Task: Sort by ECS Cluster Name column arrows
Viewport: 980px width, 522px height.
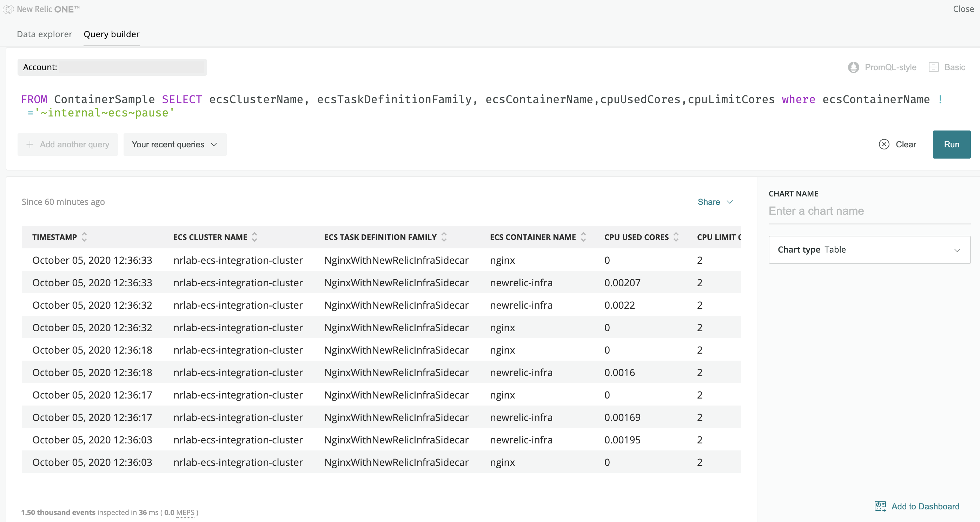Action: coord(254,237)
